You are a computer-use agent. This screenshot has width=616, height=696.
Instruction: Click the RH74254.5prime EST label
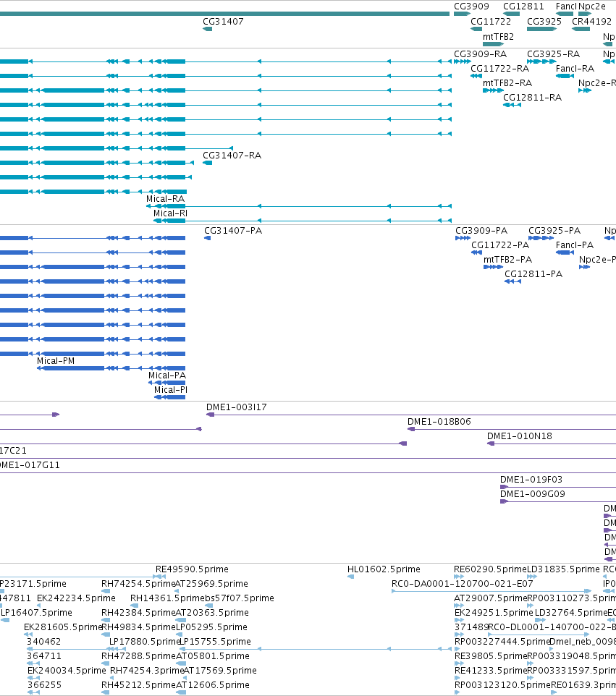click(x=138, y=584)
